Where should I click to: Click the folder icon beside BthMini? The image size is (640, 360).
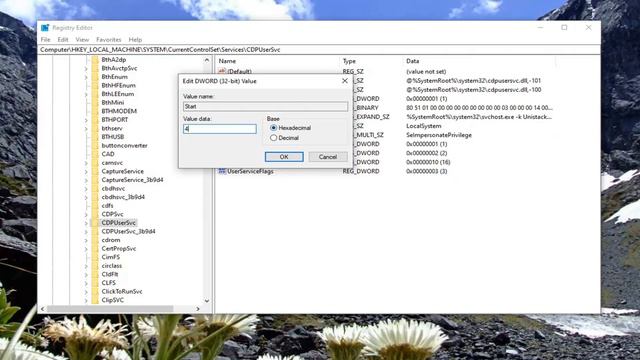coord(95,102)
